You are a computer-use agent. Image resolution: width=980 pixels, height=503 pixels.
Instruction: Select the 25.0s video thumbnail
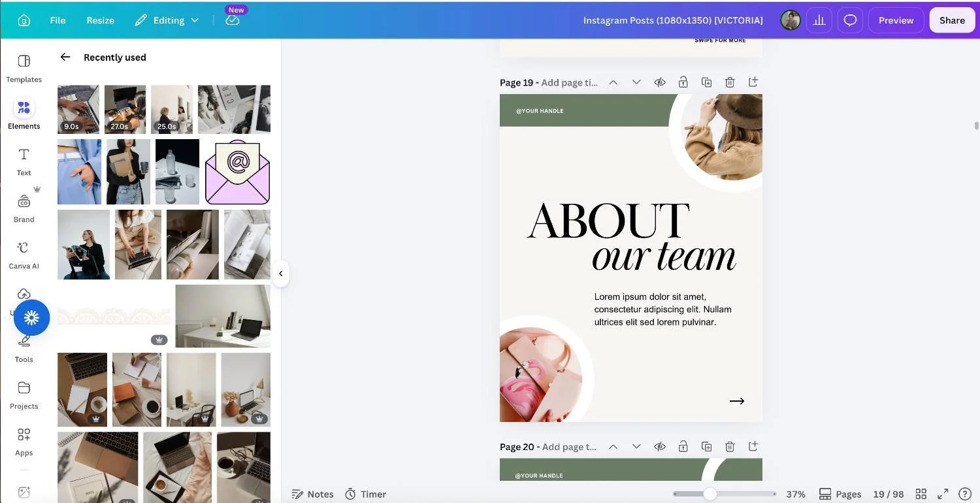[x=172, y=109]
